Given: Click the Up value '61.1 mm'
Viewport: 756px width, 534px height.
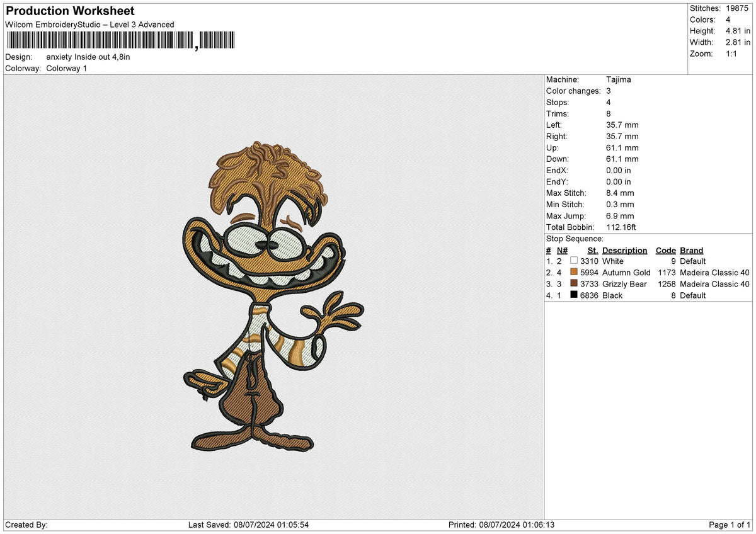Looking at the screenshot, I should click(x=622, y=147).
